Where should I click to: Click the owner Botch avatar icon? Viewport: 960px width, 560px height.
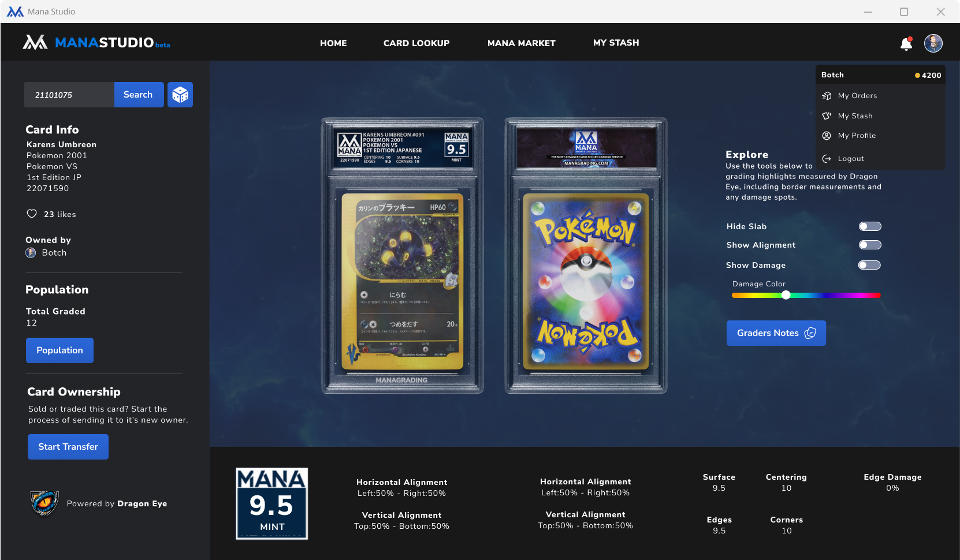tap(31, 253)
